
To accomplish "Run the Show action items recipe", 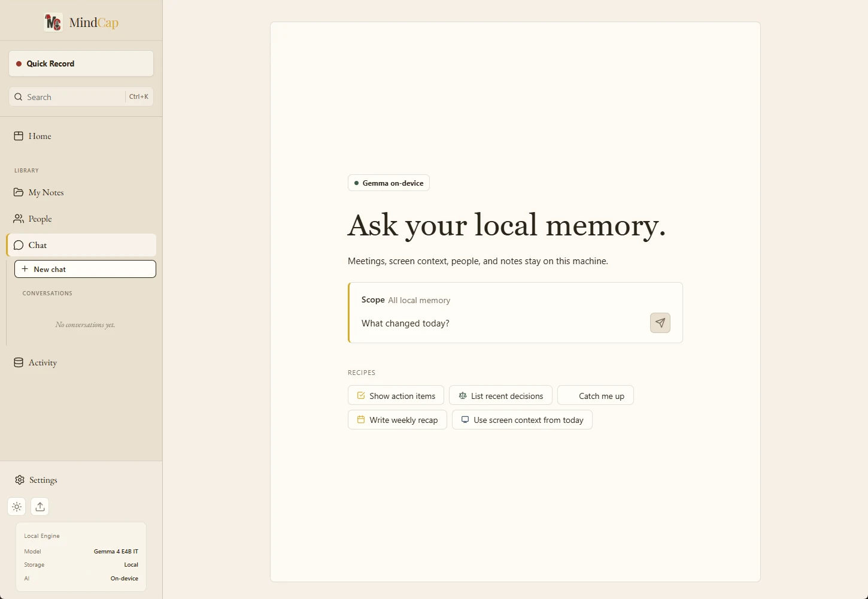I will [396, 396].
